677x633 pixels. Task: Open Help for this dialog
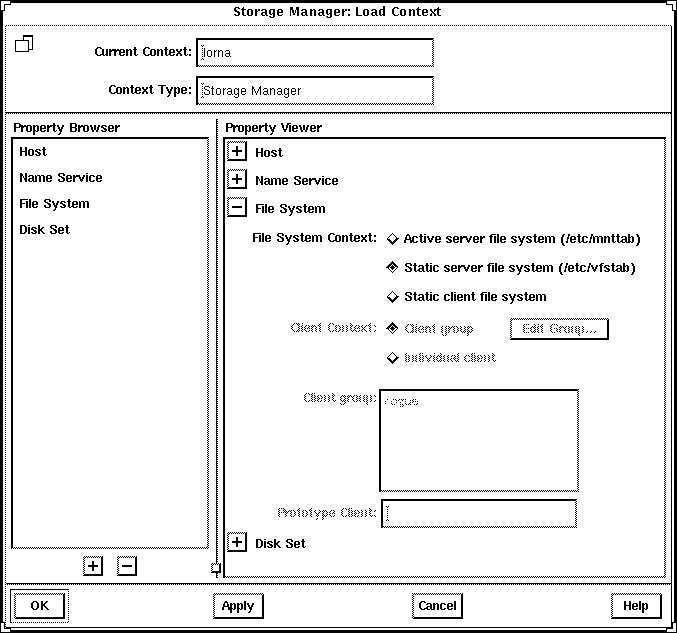coord(636,606)
